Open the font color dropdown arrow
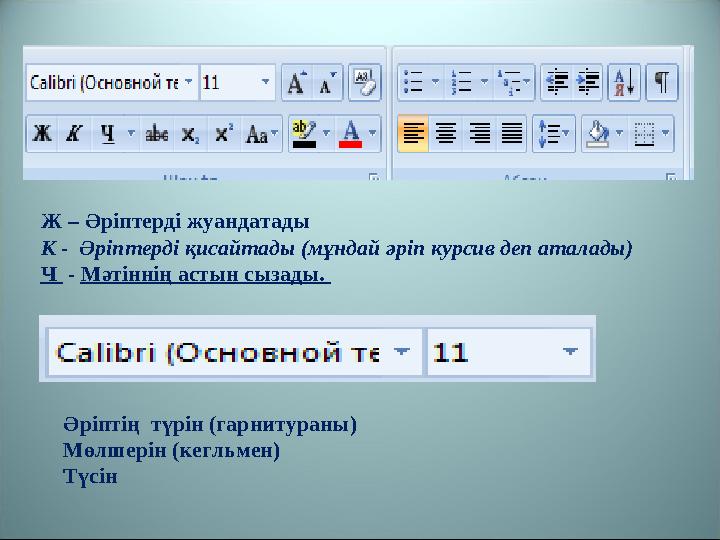This screenshot has width=720, height=540. point(372,134)
